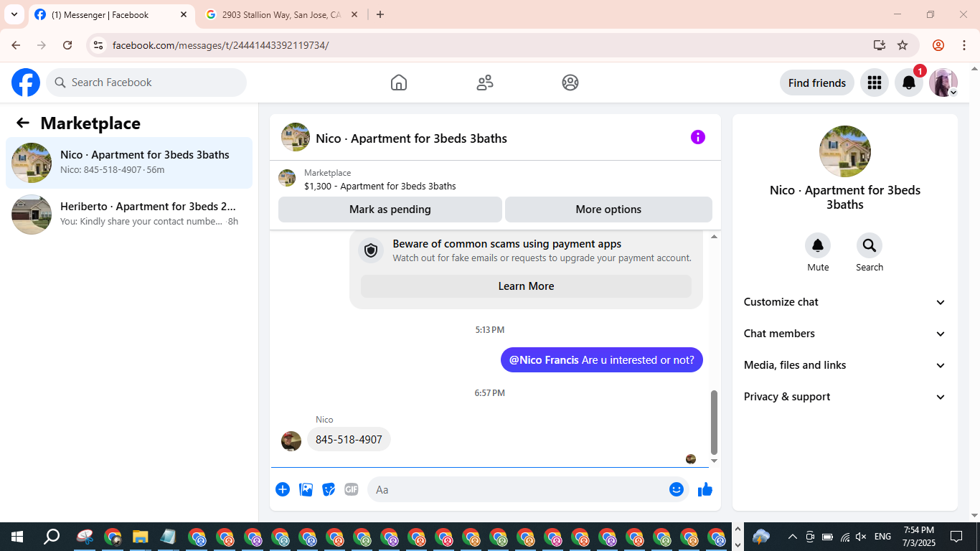This screenshot has width=980, height=551.
Task: Open the Heriberto apartment conversation
Action: tap(129, 215)
